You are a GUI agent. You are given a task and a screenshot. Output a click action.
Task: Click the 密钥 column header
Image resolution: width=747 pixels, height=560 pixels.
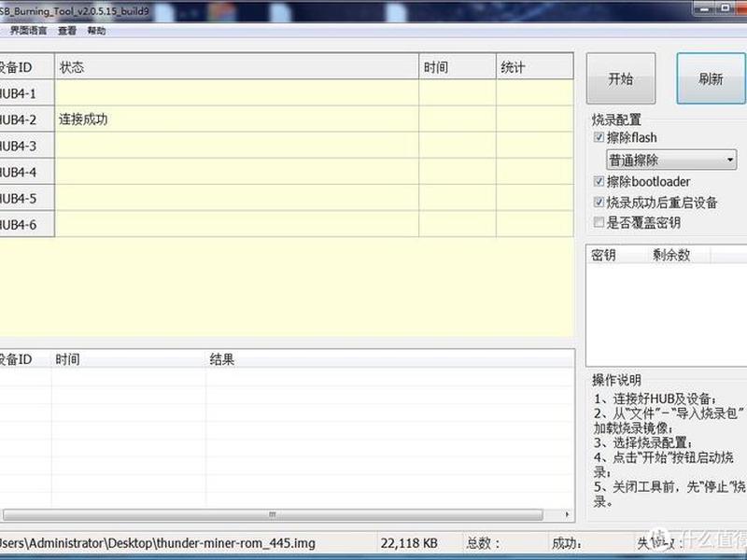(617, 255)
